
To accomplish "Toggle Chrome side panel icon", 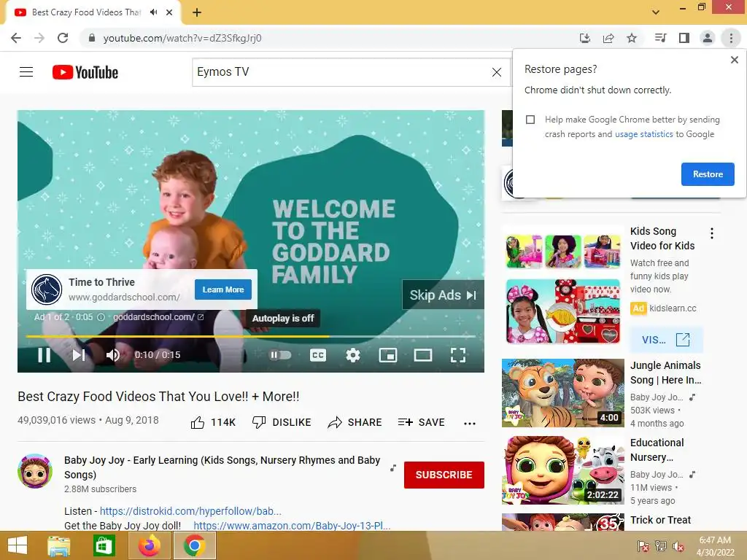I will (684, 38).
